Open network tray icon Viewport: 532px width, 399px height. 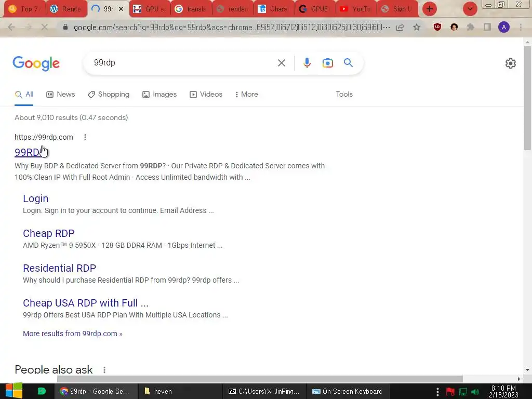(463, 392)
